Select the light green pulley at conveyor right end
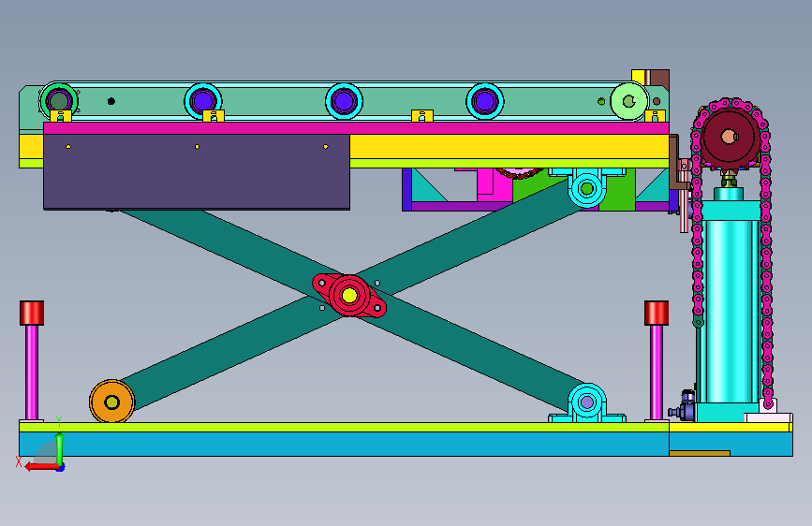 [629, 101]
